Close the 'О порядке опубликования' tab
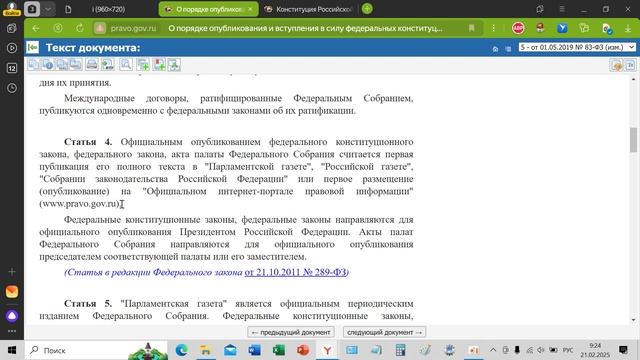Image resolution: width=640 pixels, height=360 pixels. (250, 9)
